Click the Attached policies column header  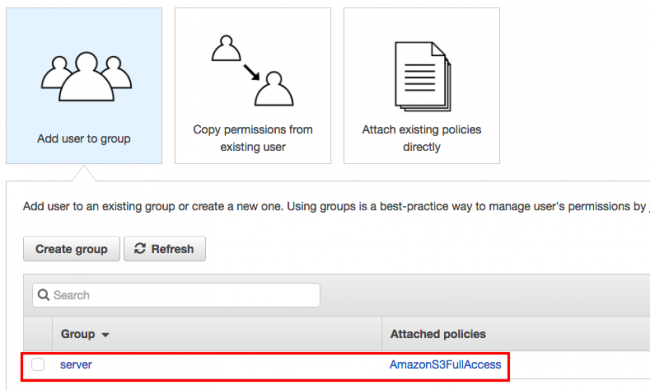[438, 334]
